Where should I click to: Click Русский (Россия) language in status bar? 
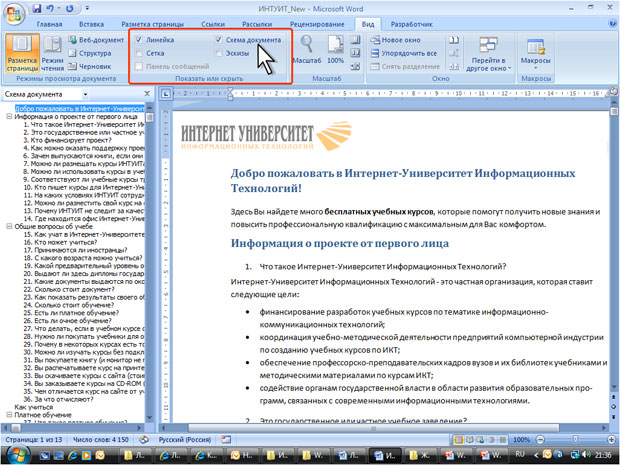(x=185, y=440)
